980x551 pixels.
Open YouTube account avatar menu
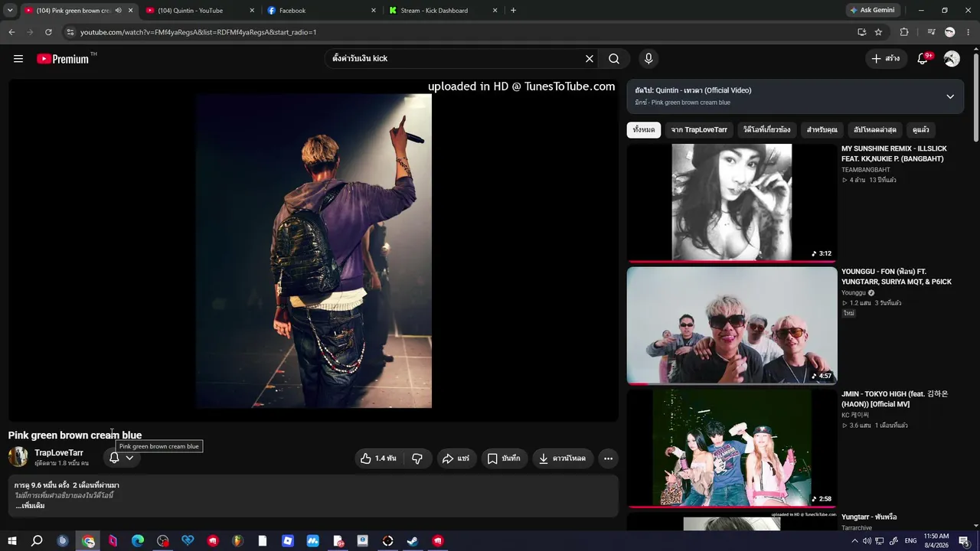click(x=952, y=59)
